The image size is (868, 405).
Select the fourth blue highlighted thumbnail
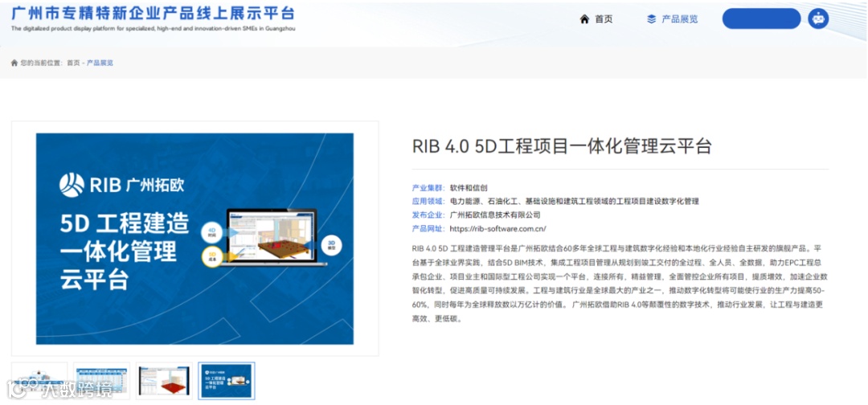click(227, 381)
